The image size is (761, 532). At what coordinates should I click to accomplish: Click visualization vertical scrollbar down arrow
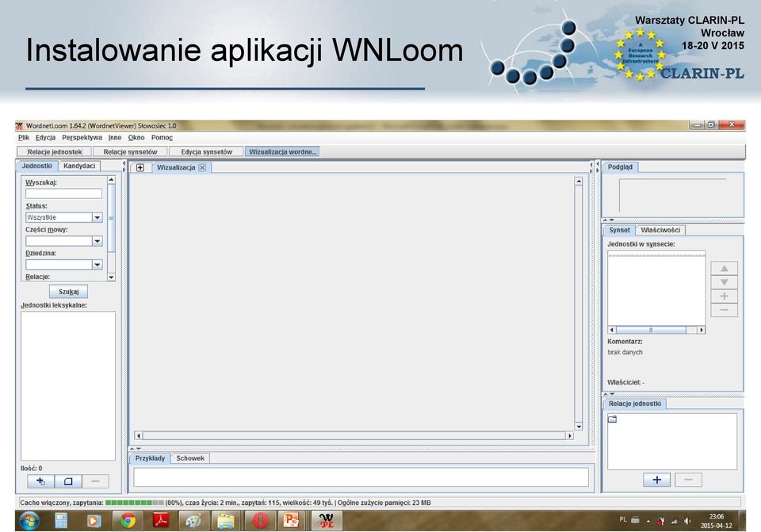(579, 427)
